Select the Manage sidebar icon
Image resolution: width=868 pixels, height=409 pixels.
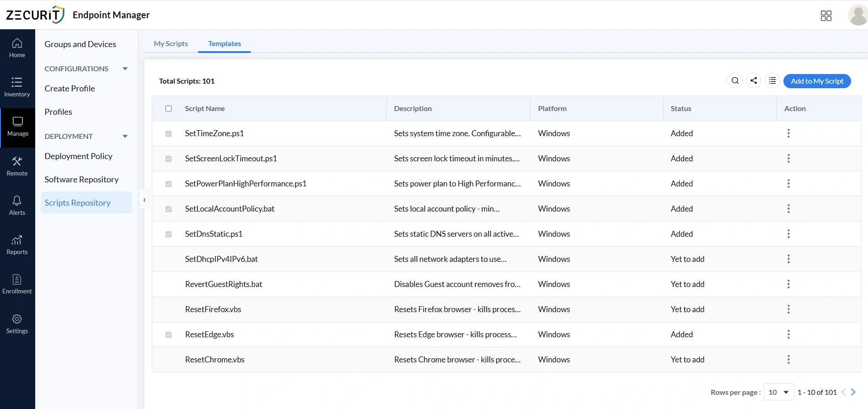point(17,127)
